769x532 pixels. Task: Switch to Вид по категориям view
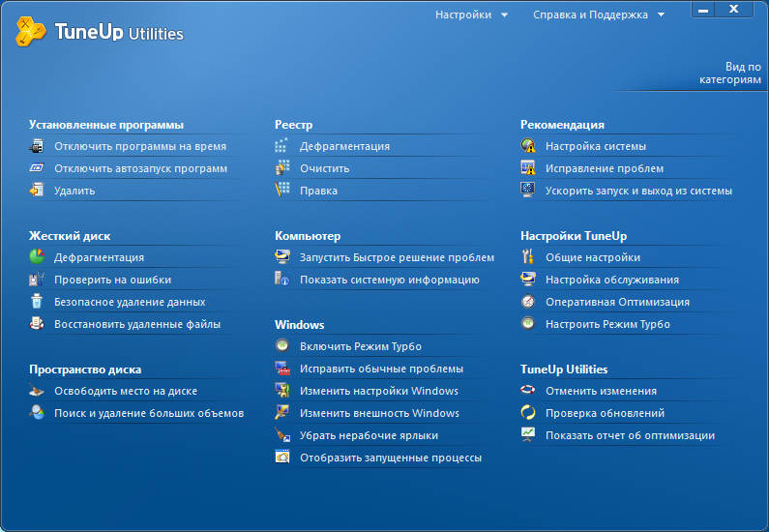coord(730,74)
